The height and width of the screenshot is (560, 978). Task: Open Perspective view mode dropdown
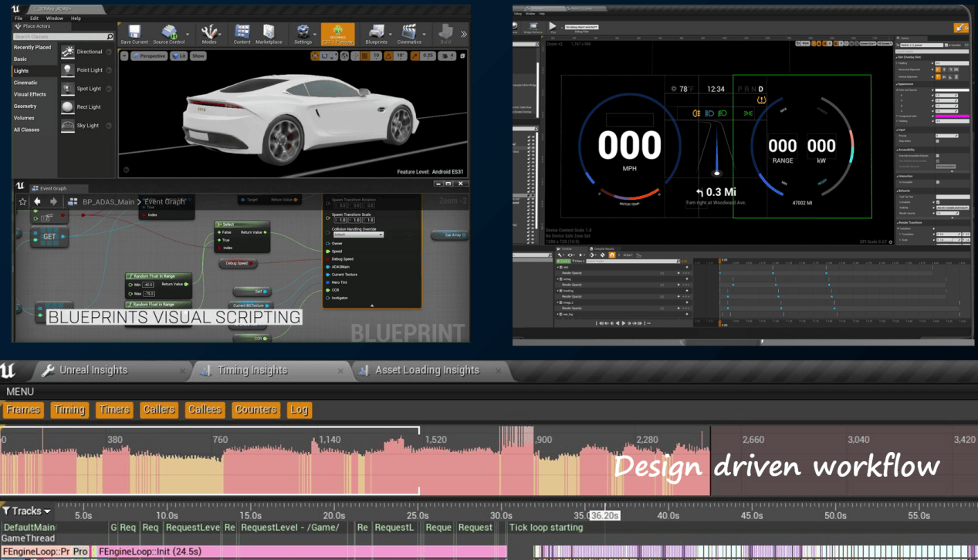149,56
